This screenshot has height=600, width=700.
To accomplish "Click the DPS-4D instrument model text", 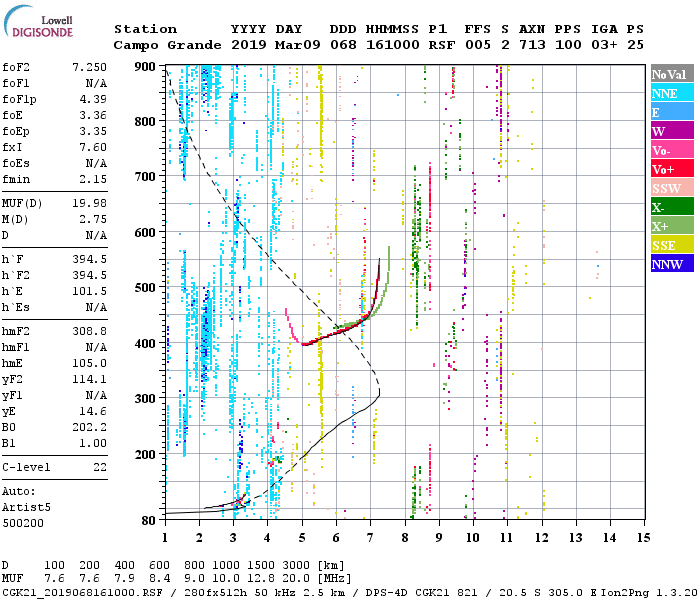I will (x=387, y=592).
